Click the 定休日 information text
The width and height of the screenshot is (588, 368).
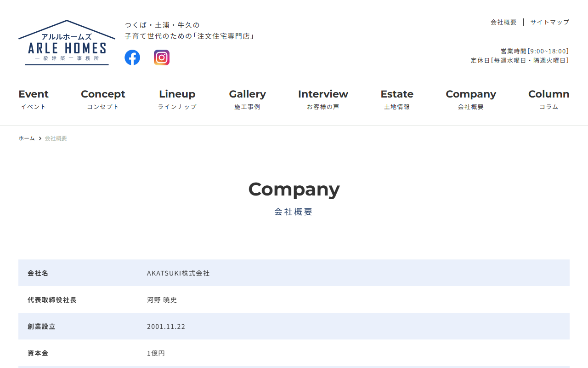click(520, 60)
